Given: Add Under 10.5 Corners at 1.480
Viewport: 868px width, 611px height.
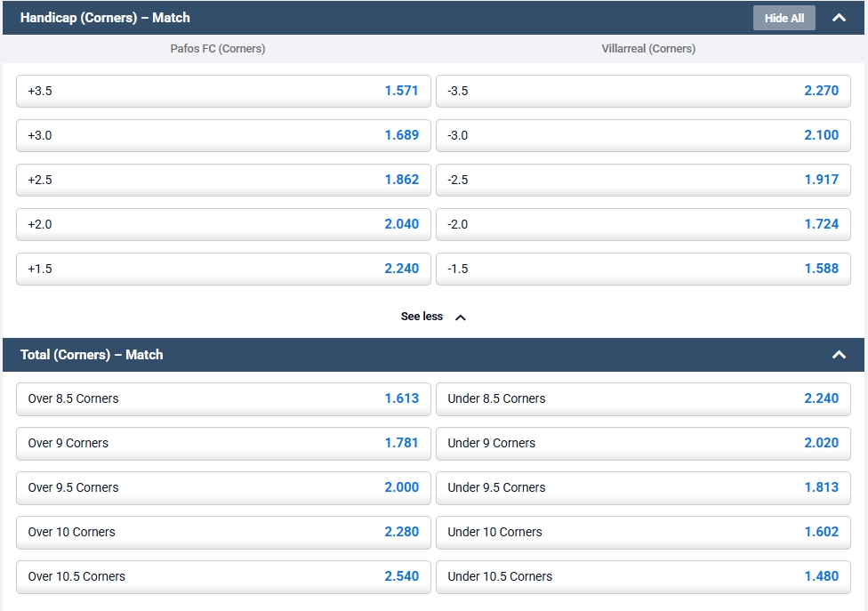Looking at the screenshot, I should click(643, 576).
